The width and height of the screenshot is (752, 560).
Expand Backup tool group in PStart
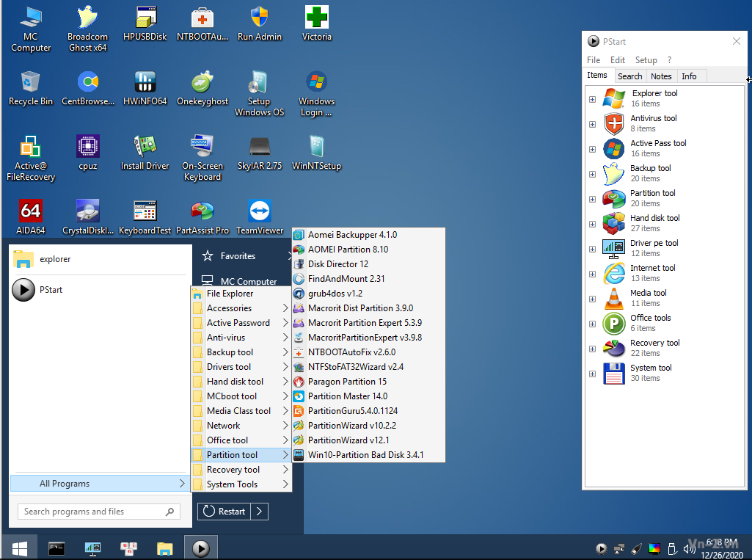592,174
